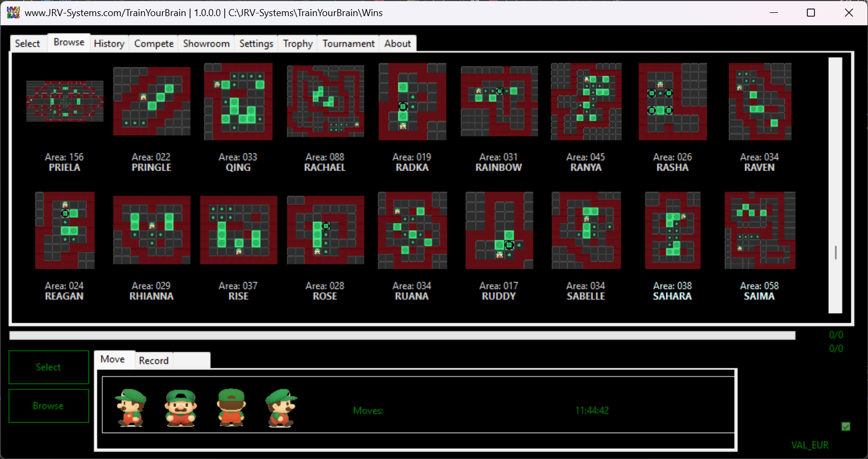The image size is (868, 459).
Task: Click the 11:44:42 timer text
Action: (592, 411)
